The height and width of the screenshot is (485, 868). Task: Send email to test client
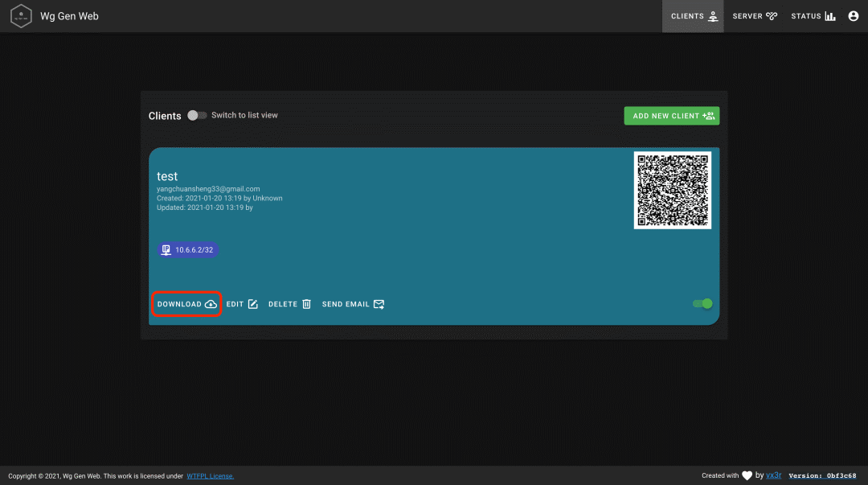point(353,304)
